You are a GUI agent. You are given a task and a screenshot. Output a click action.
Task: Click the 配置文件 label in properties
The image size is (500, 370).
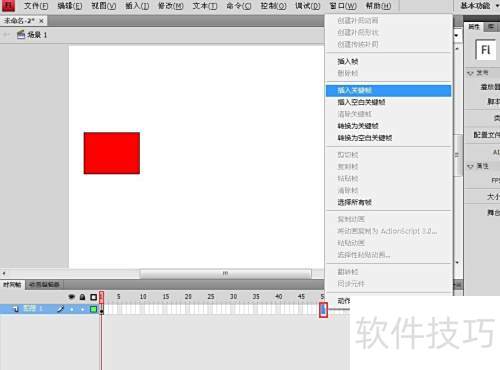click(487, 135)
